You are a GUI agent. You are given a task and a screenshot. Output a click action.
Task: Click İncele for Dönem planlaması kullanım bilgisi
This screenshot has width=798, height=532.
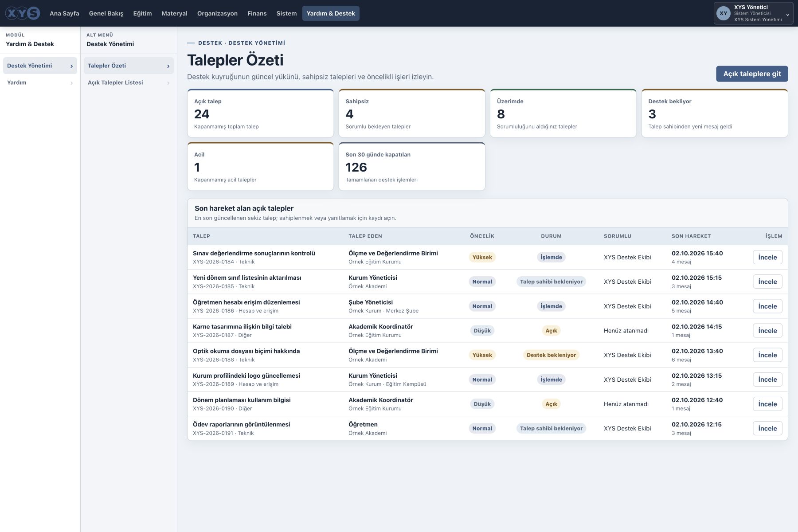click(x=767, y=404)
